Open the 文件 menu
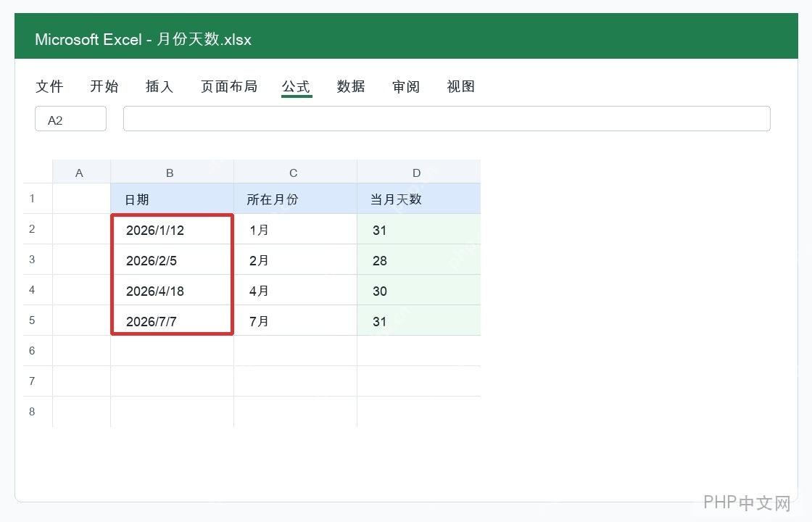 pos(50,86)
